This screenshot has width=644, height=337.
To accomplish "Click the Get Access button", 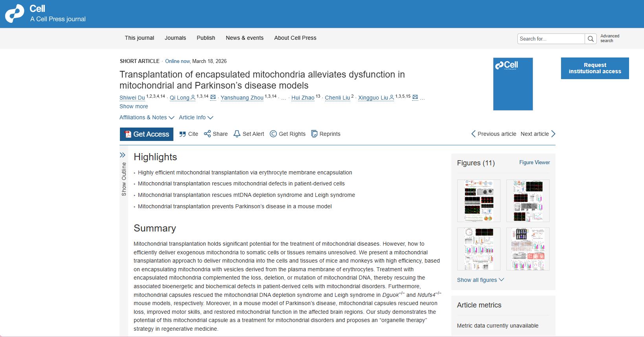I will coord(147,134).
